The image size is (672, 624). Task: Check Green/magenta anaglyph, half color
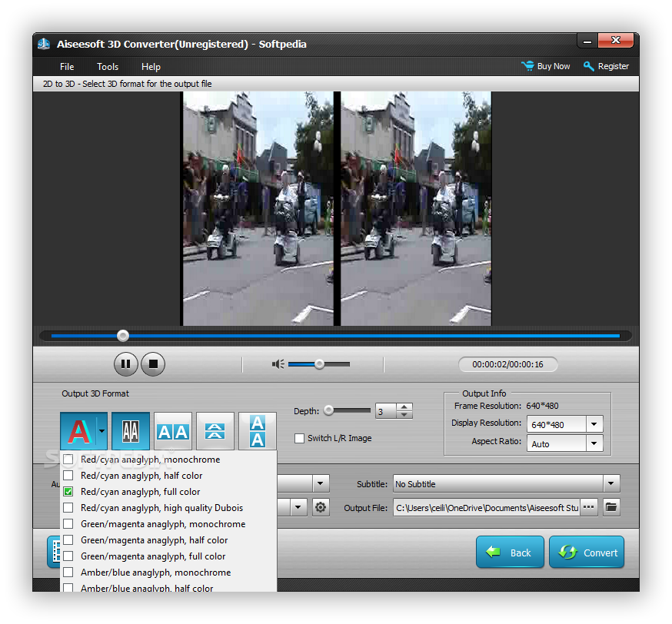[68, 540]
